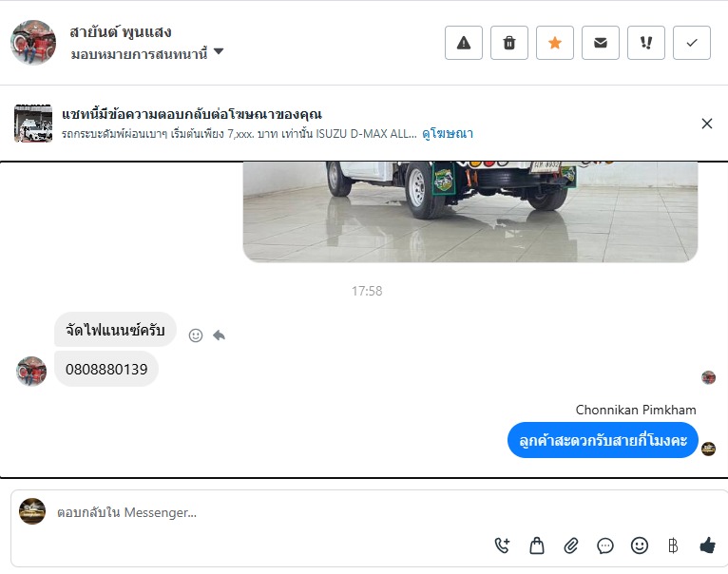
Task: Attach a file with paperclip icon
Action: (x=571, y=545)
